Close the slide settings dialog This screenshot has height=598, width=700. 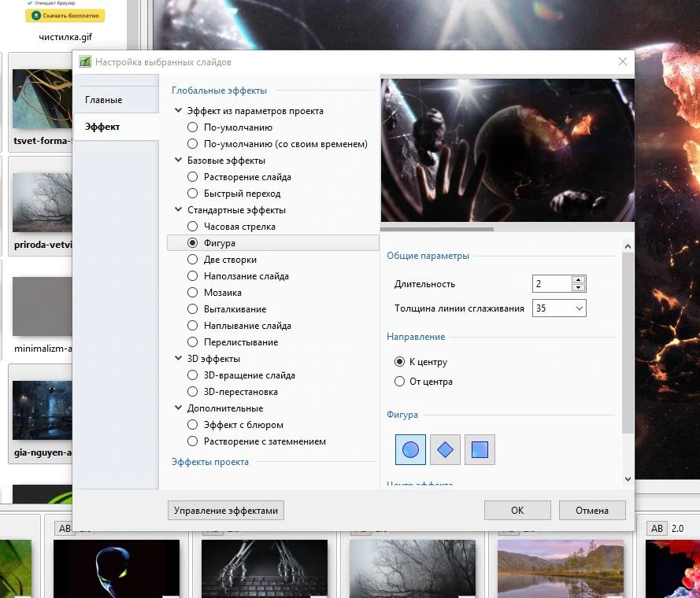click(x=623, y=61)
